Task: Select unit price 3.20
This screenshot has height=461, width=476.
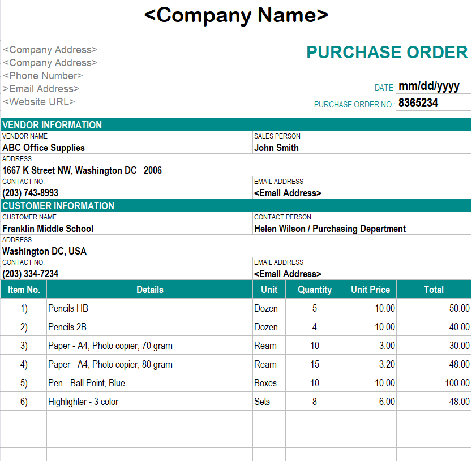Action: 370,364
